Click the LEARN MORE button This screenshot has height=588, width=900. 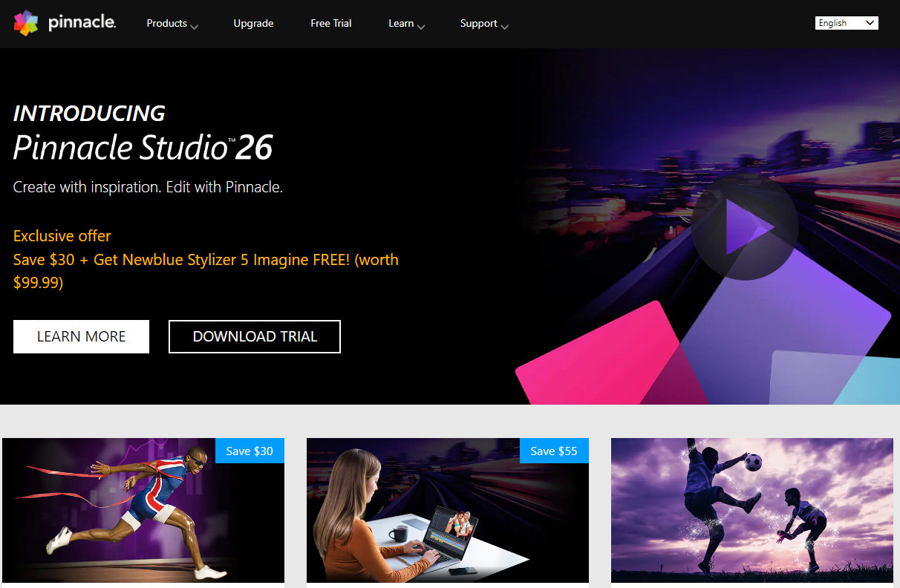[x=81, y=336]
